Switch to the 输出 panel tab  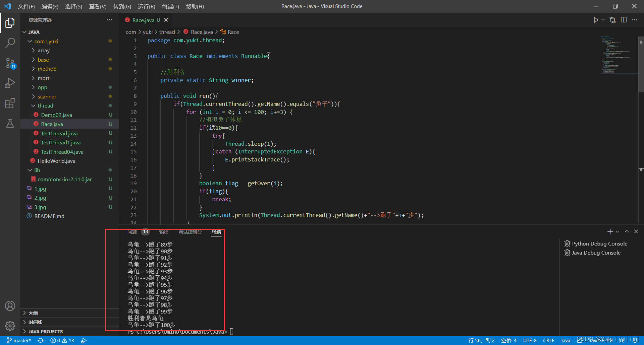(x=164, y=232)
